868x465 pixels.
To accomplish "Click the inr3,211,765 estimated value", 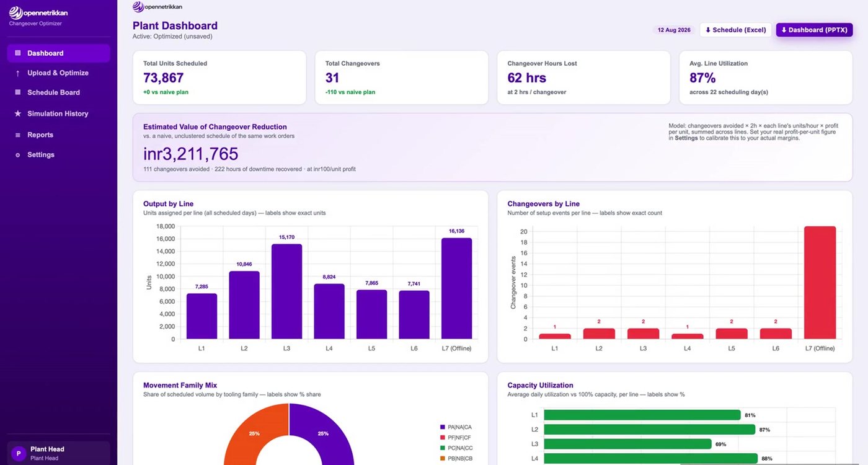I will click(191, 154).
